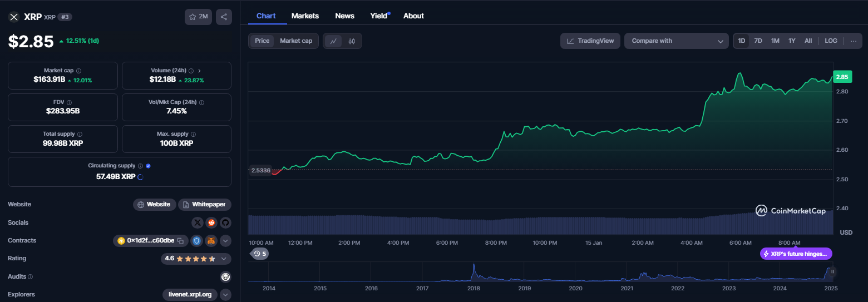
Task: Click the history range slider handle
Action: pos(832,271)
